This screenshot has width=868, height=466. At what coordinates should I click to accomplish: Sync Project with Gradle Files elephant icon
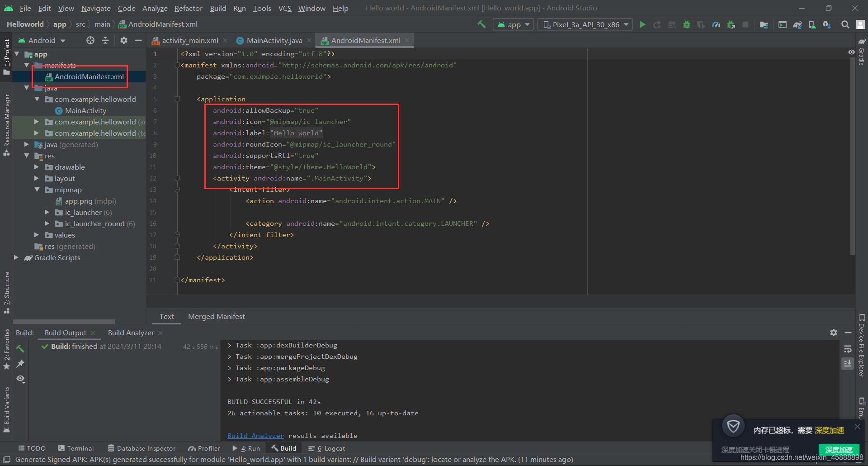point(797,24)
